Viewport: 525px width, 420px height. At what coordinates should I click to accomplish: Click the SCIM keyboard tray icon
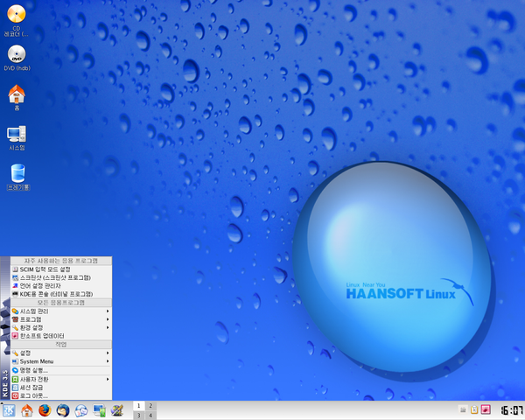(463, 409)
